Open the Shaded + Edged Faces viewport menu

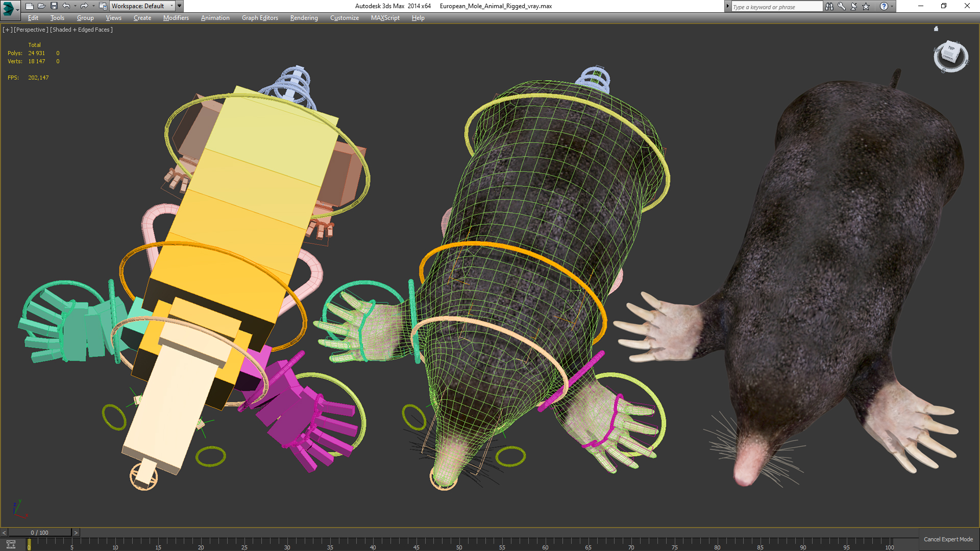(x=82, y=30)
